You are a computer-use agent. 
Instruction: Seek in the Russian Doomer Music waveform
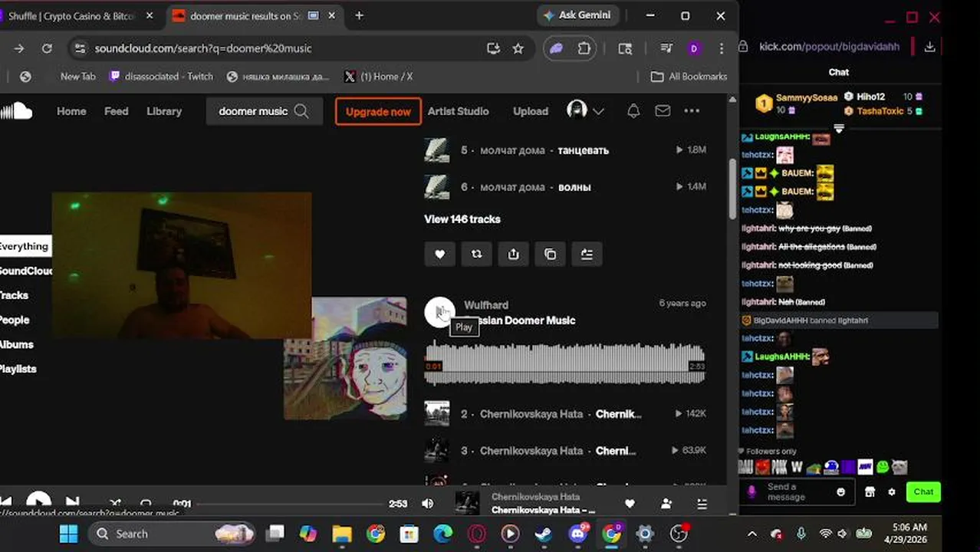pyautogui.click(x=564, y=363)
